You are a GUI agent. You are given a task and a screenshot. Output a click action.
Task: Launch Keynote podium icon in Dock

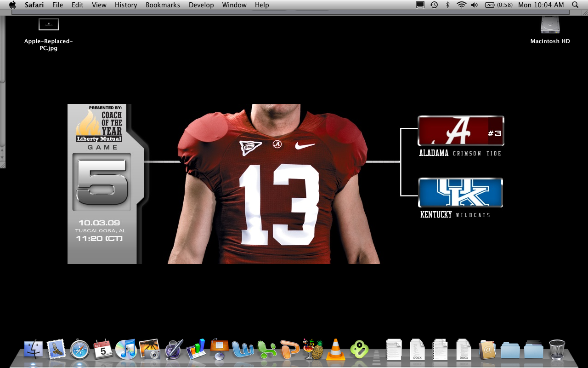(220, 350)
